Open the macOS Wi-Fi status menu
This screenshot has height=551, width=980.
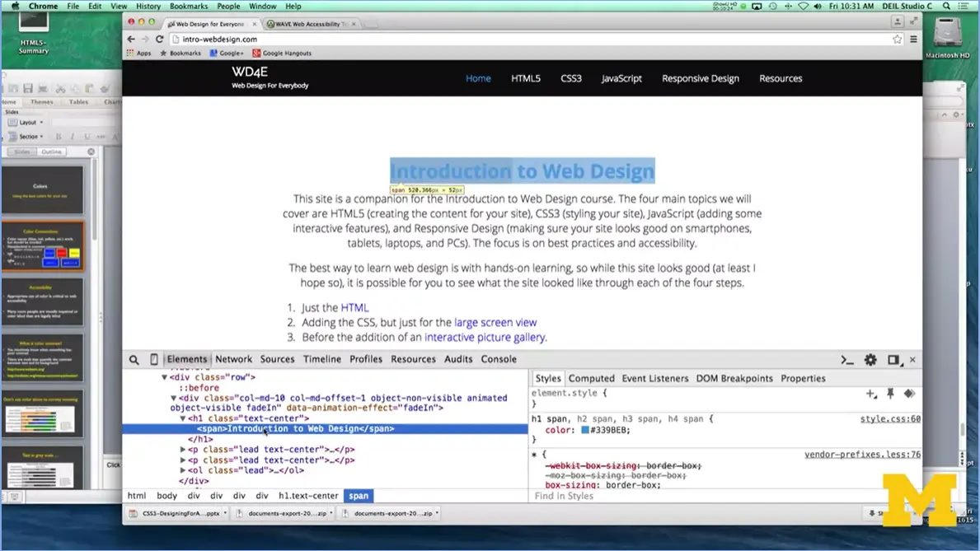pyautogui.click(x=804, y=6)
